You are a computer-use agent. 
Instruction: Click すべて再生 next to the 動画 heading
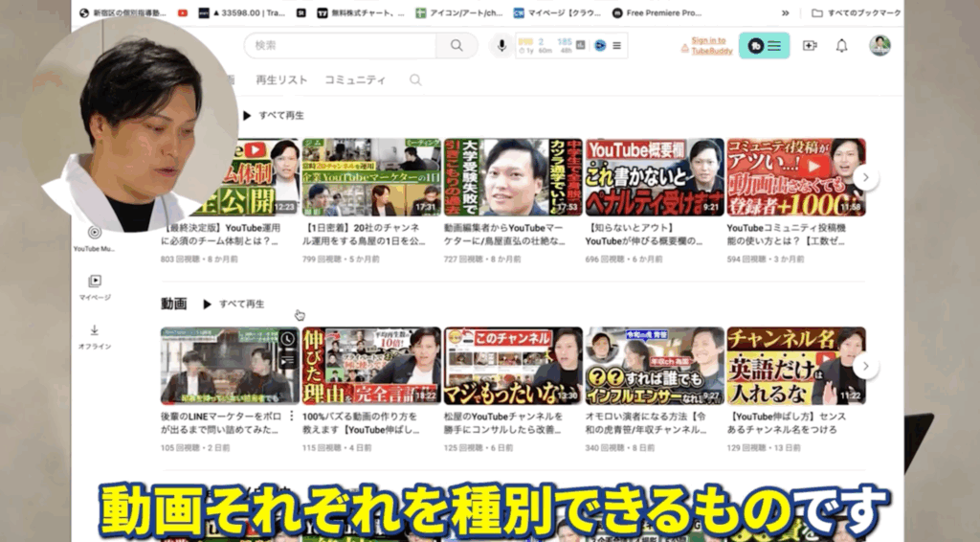pyautogui.click(x=234, y=304)
